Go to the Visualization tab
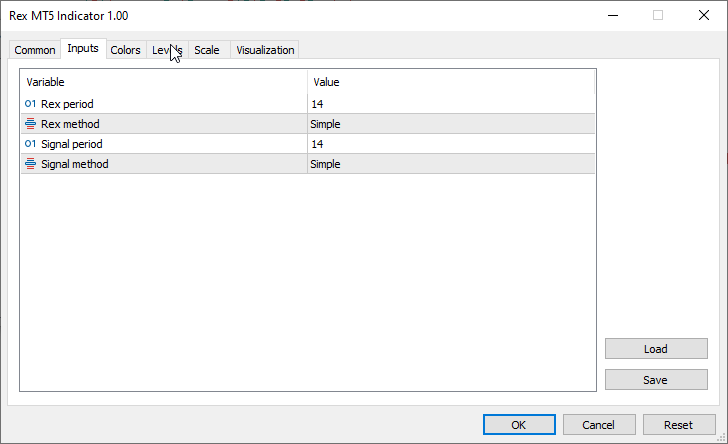Screen dimensions: 728x444 [265, 50]
